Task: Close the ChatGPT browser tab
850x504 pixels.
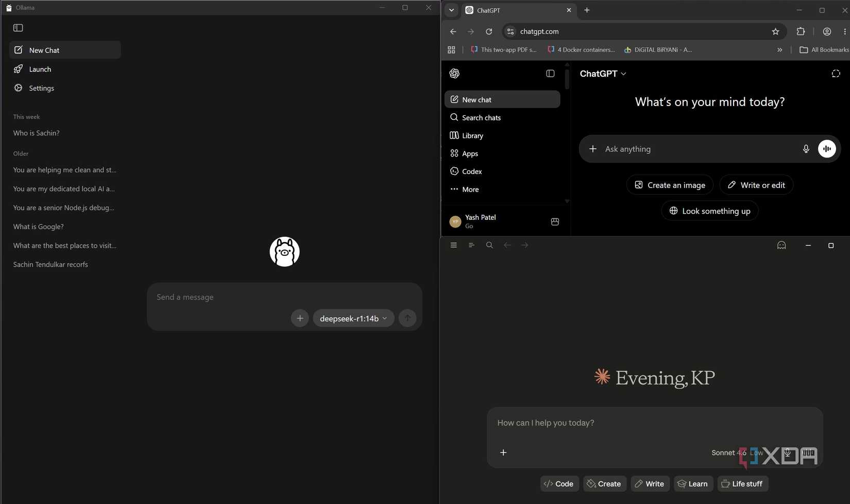Action: (569, 10)
